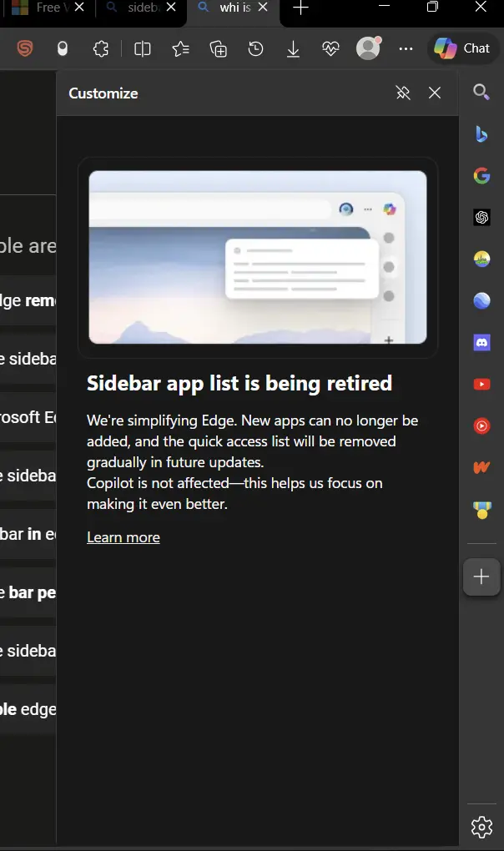Open gold medal rewards sidebar icon

[x=481, y=510]
